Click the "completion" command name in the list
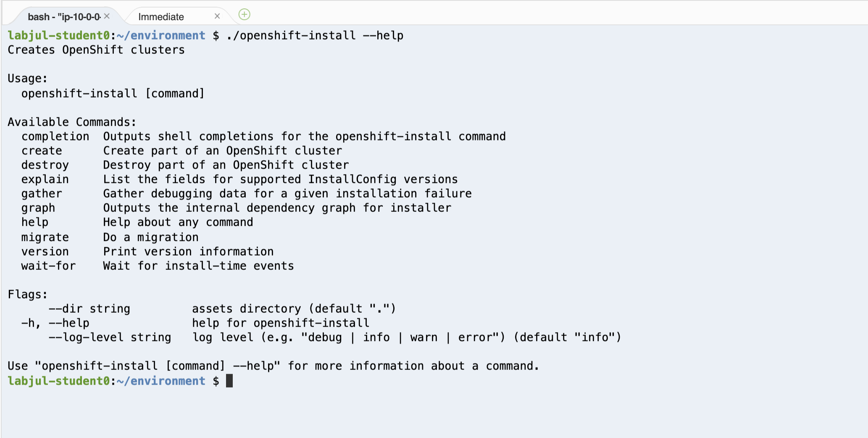Screen dimensions: 868x438 55,137
